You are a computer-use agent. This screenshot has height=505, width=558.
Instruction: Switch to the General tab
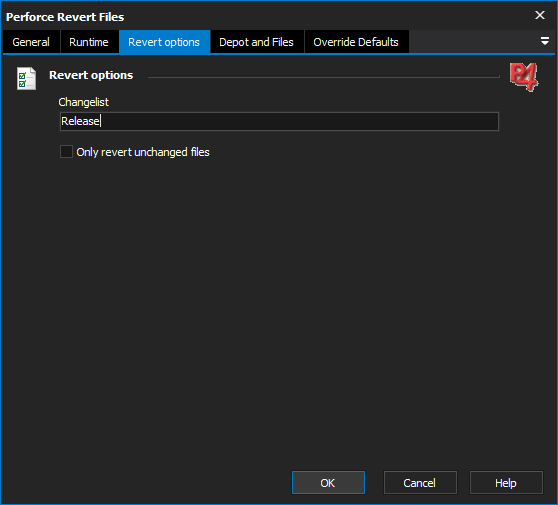click(31, 42)
